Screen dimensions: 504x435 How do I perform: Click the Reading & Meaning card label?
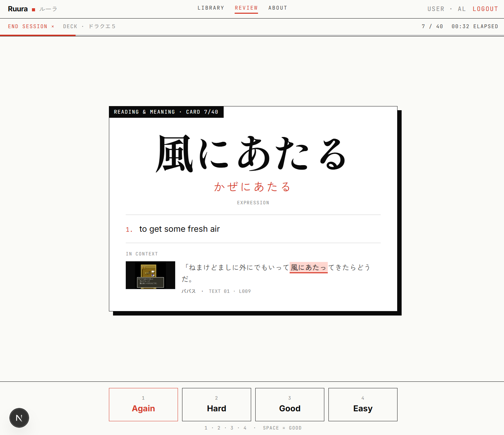click(166, 112)
